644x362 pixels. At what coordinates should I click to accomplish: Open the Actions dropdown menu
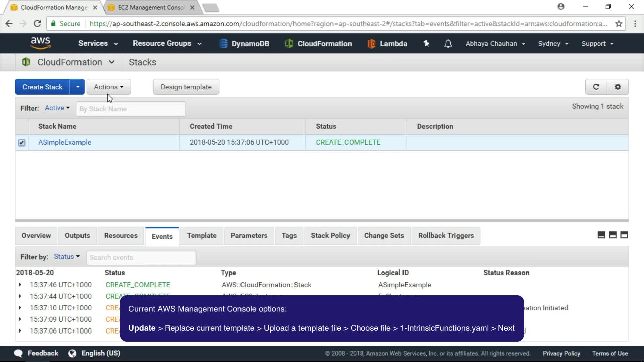(x=109, y=87)
